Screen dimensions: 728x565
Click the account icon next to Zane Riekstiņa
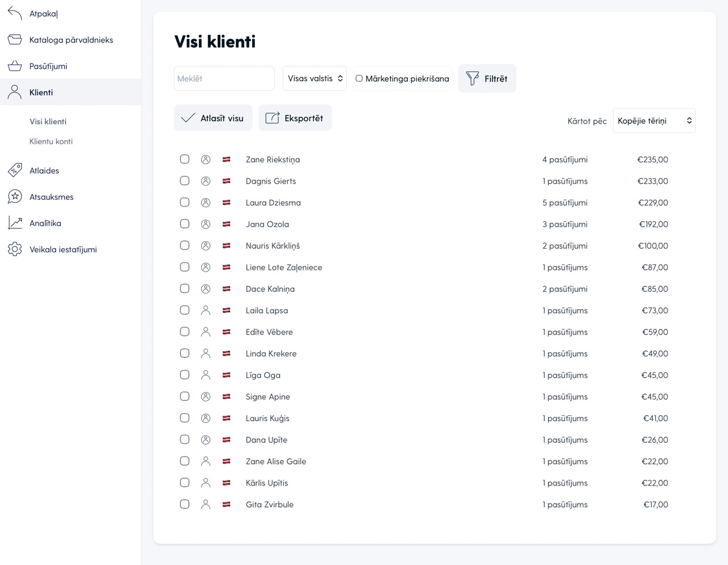(x=206, y=160)
